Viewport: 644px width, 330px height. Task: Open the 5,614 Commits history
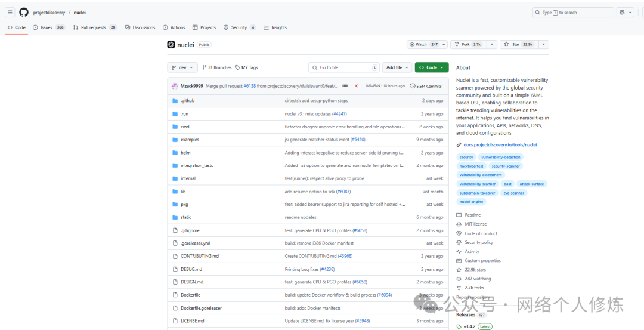tap(426, 86)
